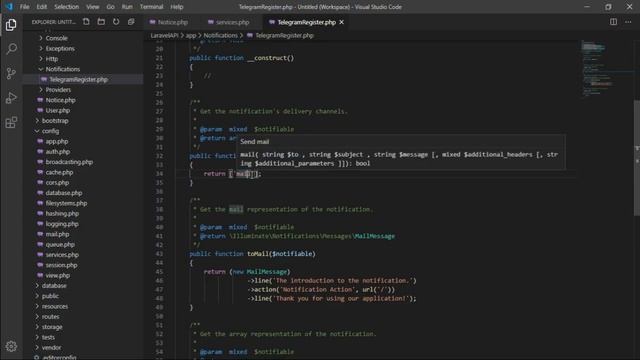This screenshot has height=360, width=640.
Task: Open the View menu
Action: (93, 7)
